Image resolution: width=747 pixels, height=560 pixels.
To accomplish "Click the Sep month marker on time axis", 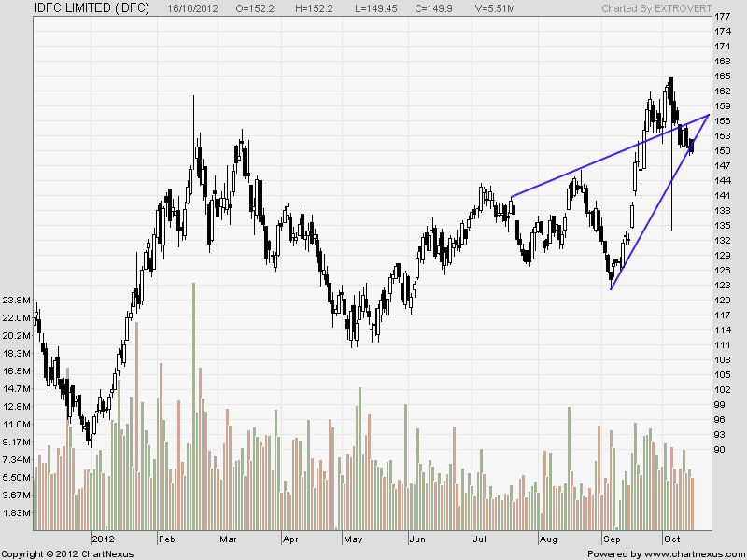I will [x=613, y=539].
